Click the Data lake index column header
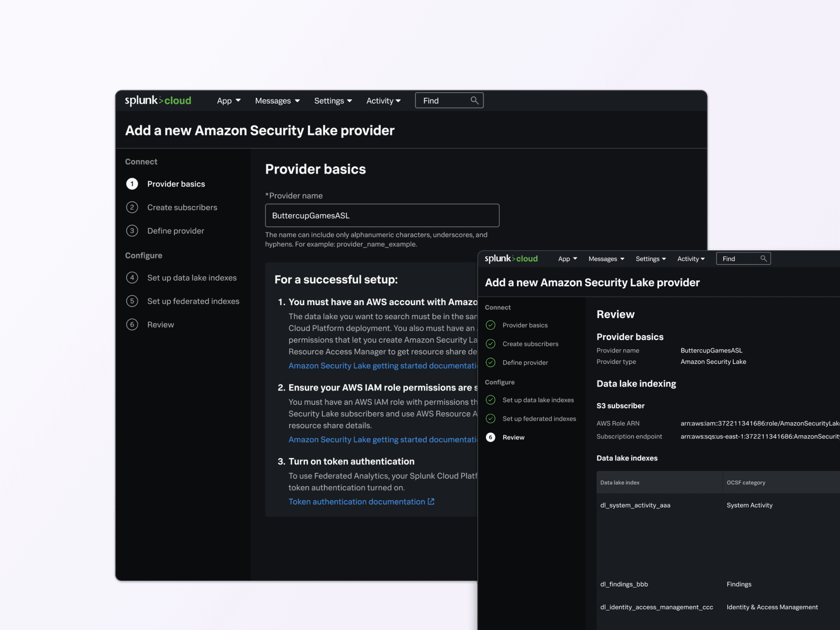The image size is (840, 630). pos(620,483)
